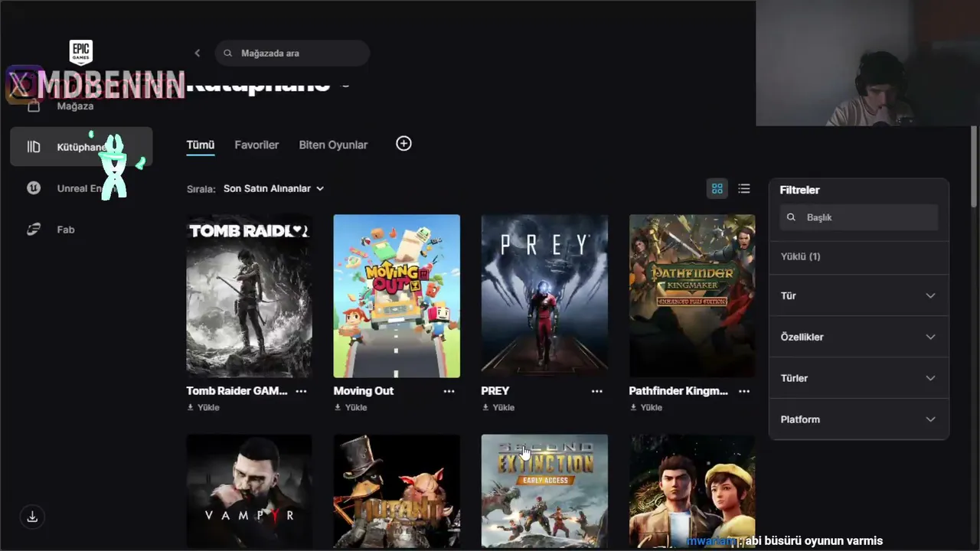Click the Pathfinder Kingm... title text
This screenshot has height=551, width=980.
[678, 391]
